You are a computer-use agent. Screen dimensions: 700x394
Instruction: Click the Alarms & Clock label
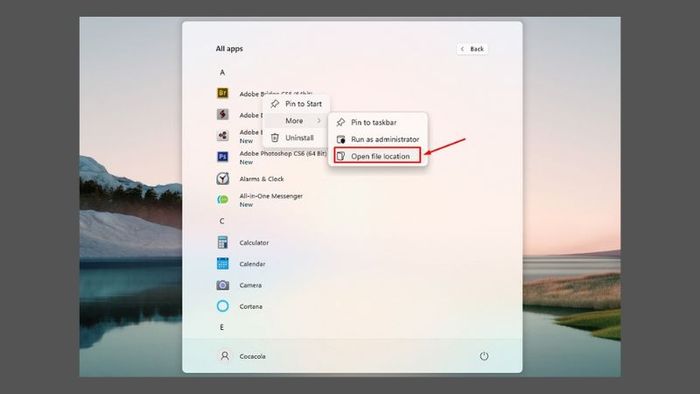click(x=262, y=179)
